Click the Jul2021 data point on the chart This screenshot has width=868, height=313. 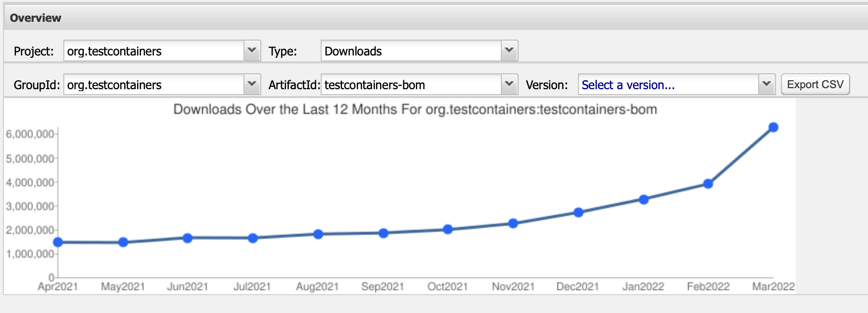pyautogui.click(x=253, y=238)
